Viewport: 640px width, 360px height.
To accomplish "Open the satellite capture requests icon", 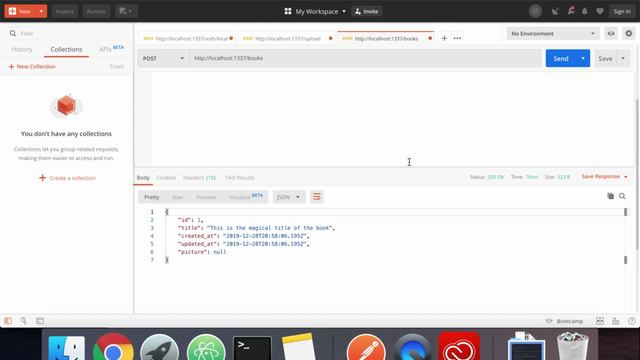I will (555, 11).
